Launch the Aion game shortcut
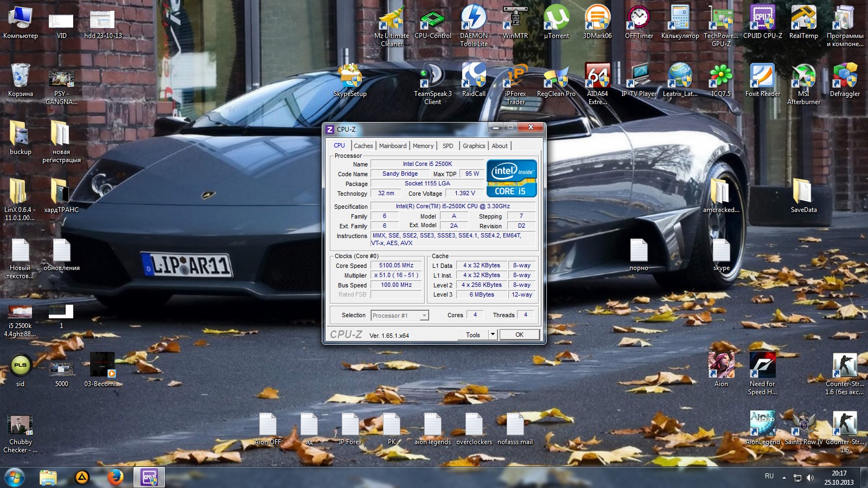868x488 pixels. click(x=721, y=369)
